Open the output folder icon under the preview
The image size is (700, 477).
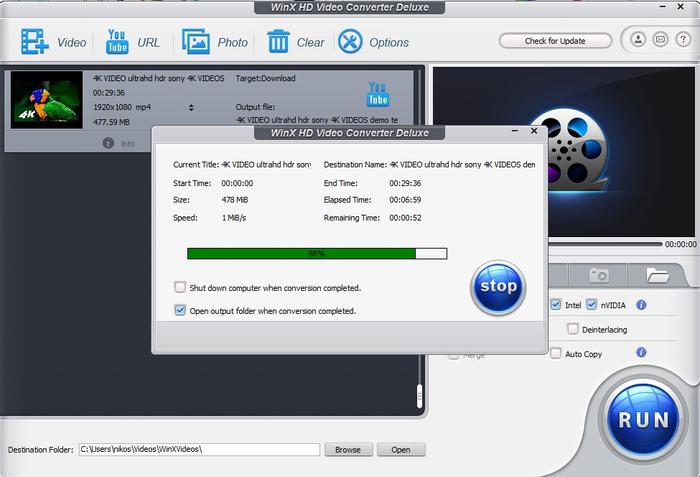(x=657, y=274)
